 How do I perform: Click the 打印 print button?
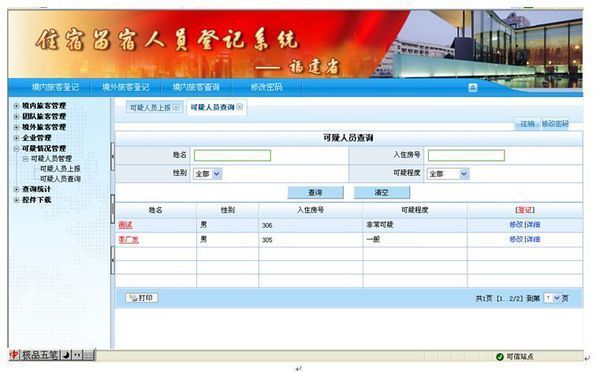click(x=142, y=298)
